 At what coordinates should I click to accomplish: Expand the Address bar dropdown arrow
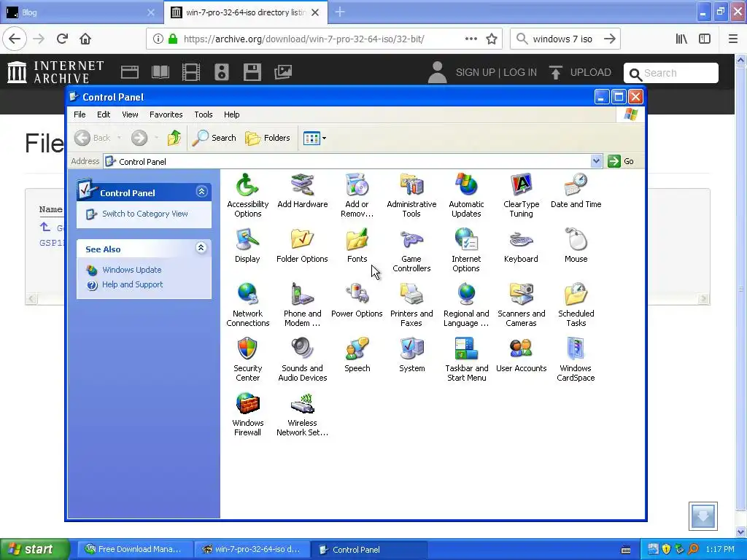[596, 161]
